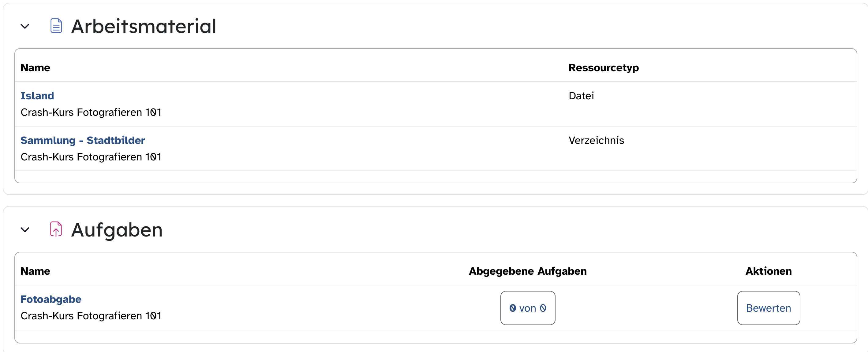Image resolution: width=868 pixels, height=352 pixels.
Task: Click the 0 von 0 submissions button
Action: coord(528,308)
